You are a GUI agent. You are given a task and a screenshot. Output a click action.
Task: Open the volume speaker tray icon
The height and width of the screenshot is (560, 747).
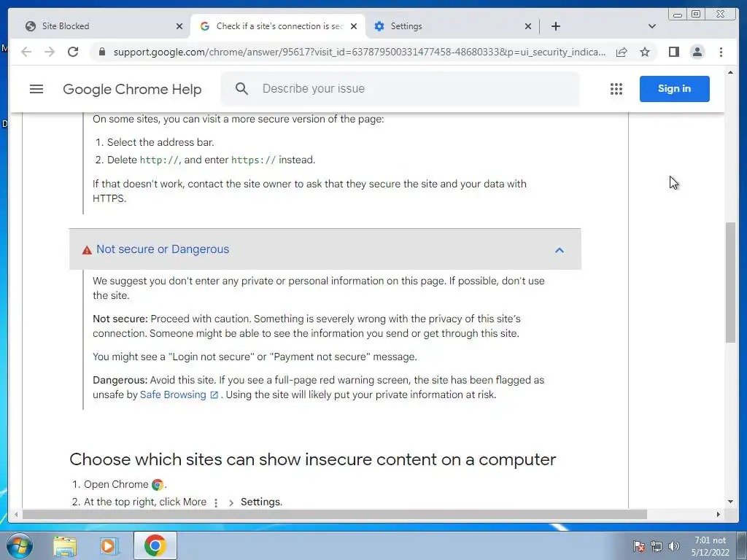tap(673, 546)
